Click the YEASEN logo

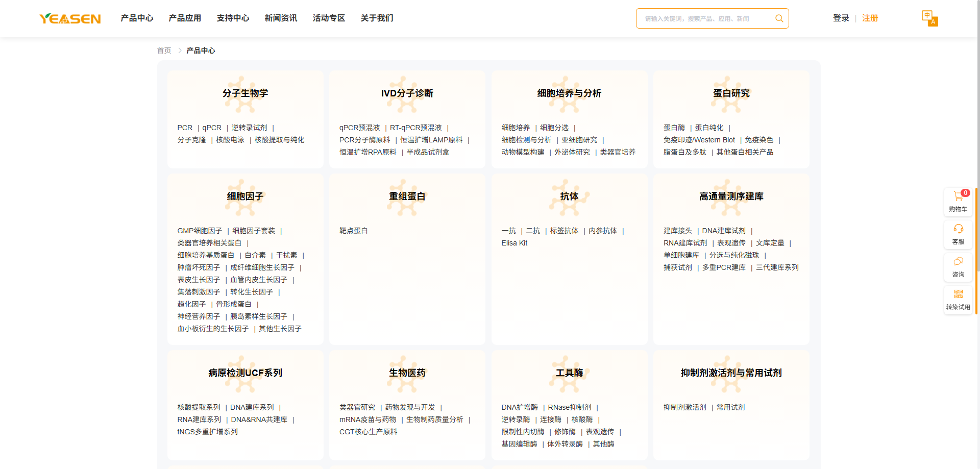[70, 18]
